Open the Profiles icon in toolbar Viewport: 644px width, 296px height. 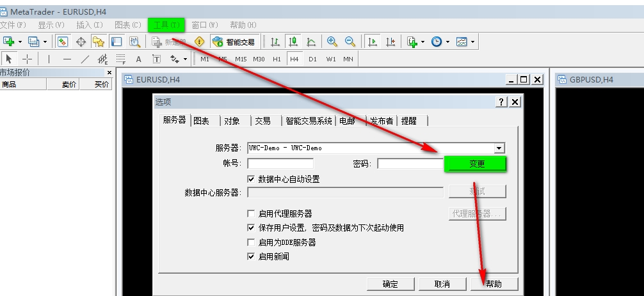coord(33,42)
